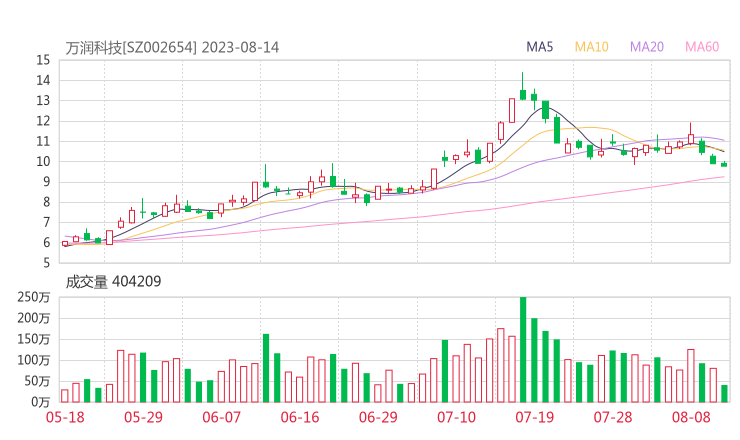Click the MA10 legend label
This screenshot has width=740, height=440.
pyautogui.click(x=591, y=47)
